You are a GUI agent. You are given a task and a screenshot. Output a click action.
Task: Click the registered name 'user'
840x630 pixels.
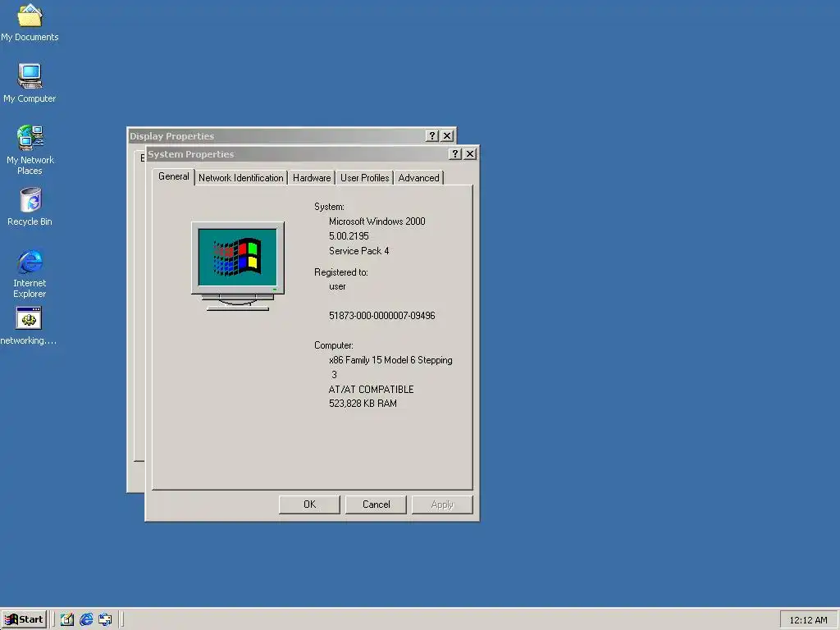(337, 286)
